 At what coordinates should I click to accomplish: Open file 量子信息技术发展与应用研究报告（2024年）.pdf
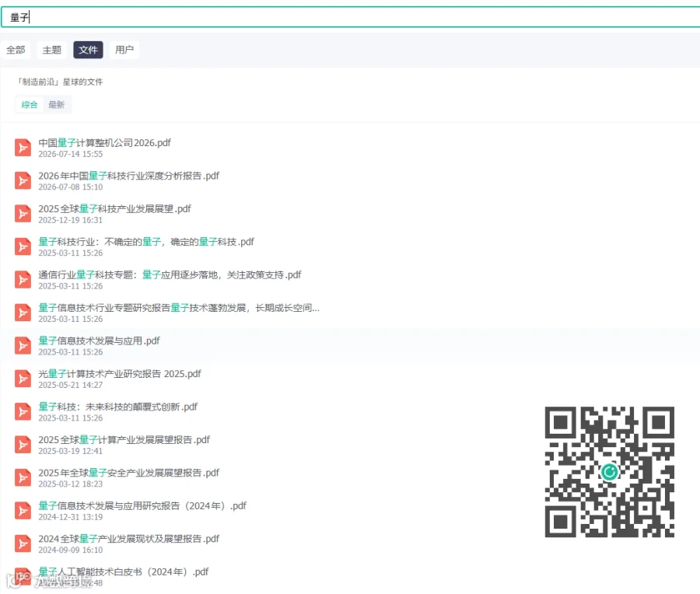click(142, 506)
